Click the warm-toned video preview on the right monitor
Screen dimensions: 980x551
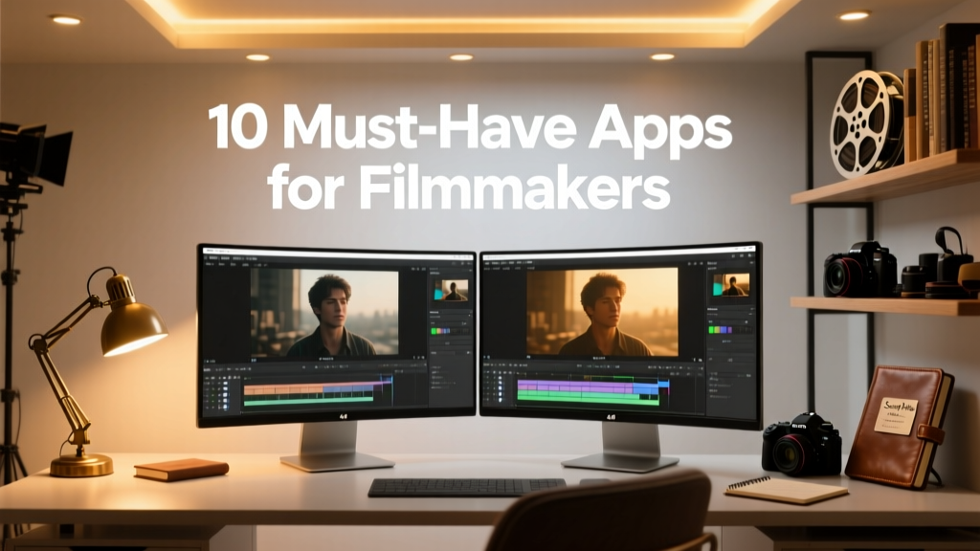click(602, 312)
